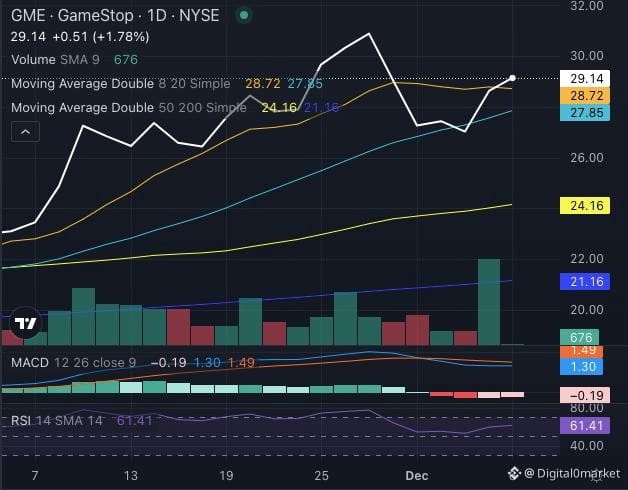Click the green market status dot
The image size is (628, 490).
pyautogui.click(x=244, y=16)
